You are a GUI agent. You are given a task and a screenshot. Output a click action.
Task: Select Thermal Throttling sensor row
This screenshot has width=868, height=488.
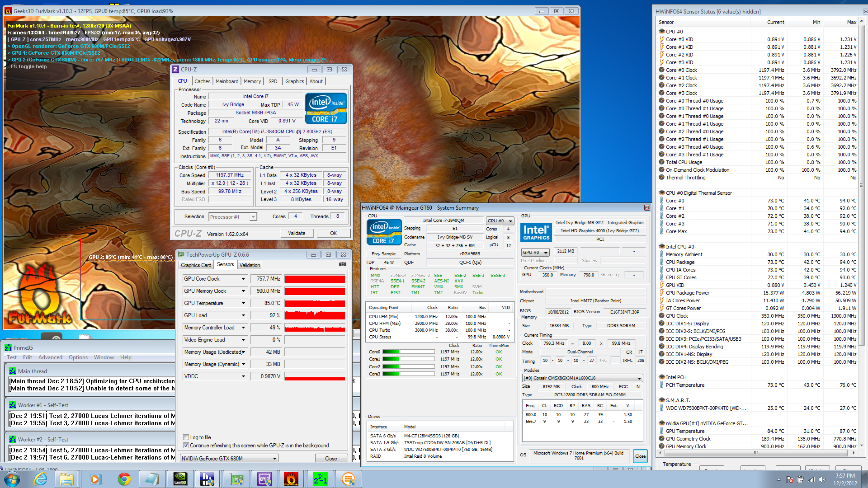[x=758, y=178]
